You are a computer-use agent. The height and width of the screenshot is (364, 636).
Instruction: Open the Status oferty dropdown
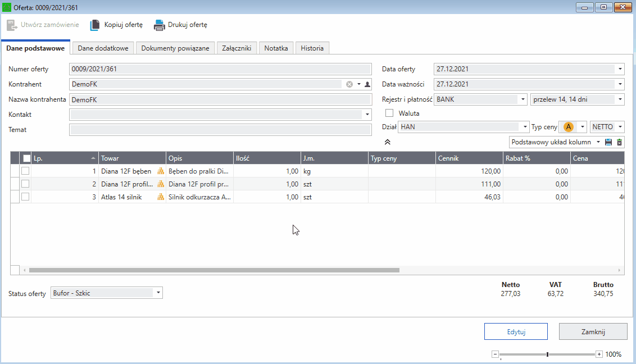158,293
